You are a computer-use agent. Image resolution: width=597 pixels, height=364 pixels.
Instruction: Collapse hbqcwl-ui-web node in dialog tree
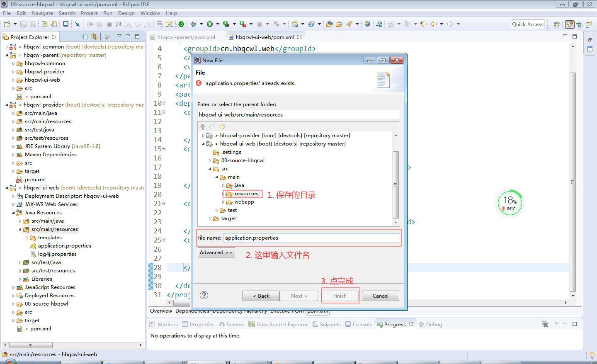(x=203, y=144)
